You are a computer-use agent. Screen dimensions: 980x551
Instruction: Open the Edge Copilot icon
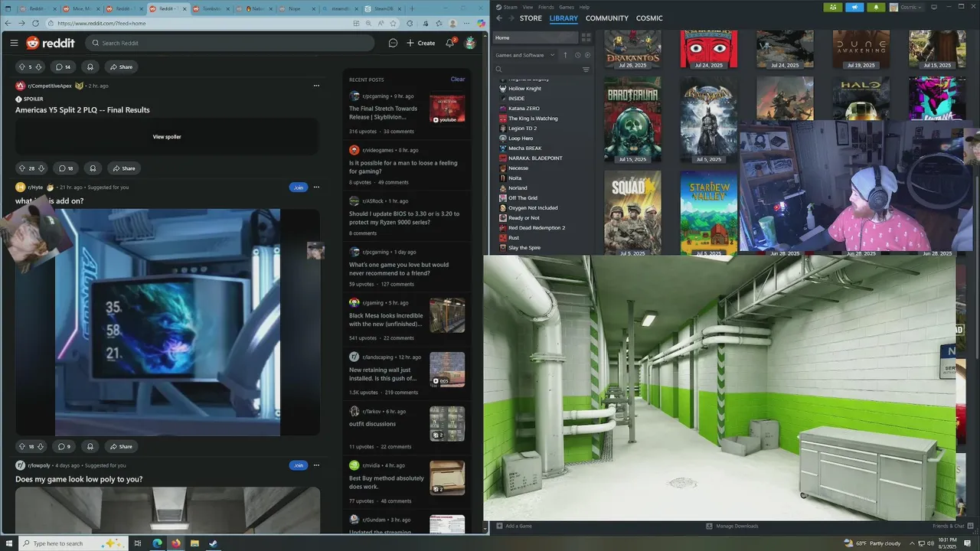481,23
